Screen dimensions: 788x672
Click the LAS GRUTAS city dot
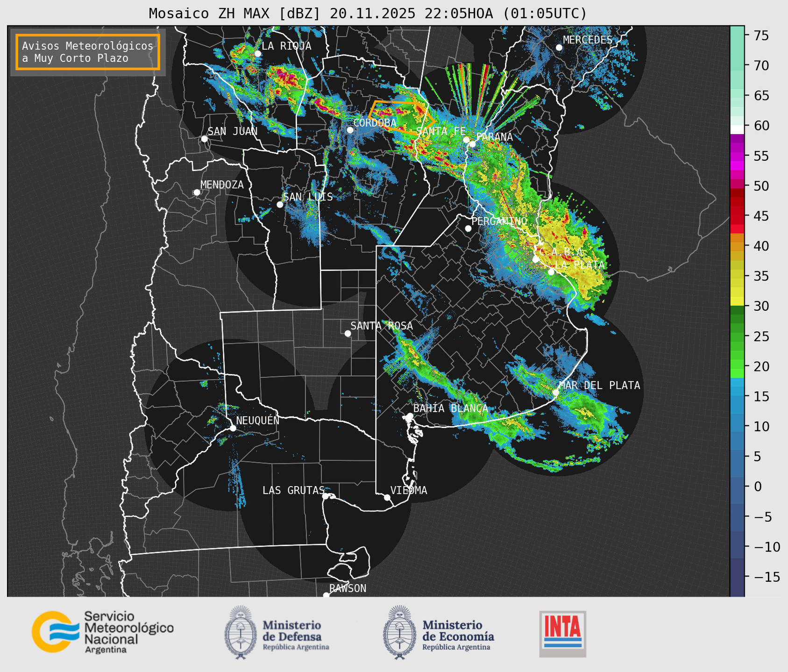[x=325, y=496]
